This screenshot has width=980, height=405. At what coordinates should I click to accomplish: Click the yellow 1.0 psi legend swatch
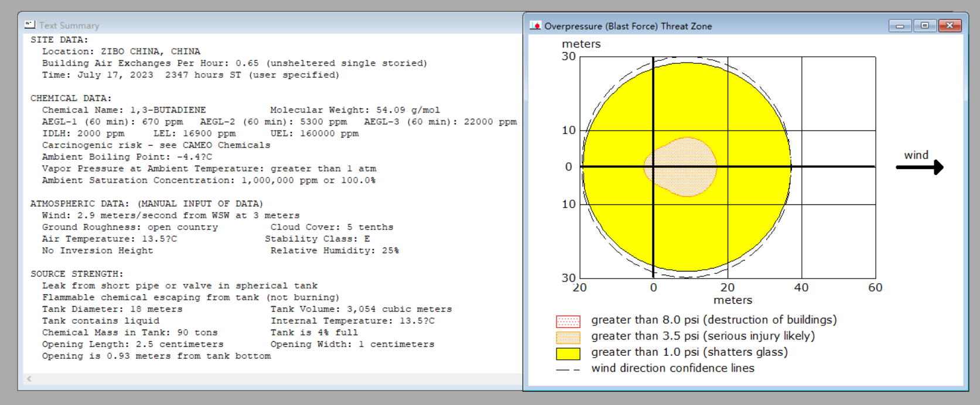point(568,353)
